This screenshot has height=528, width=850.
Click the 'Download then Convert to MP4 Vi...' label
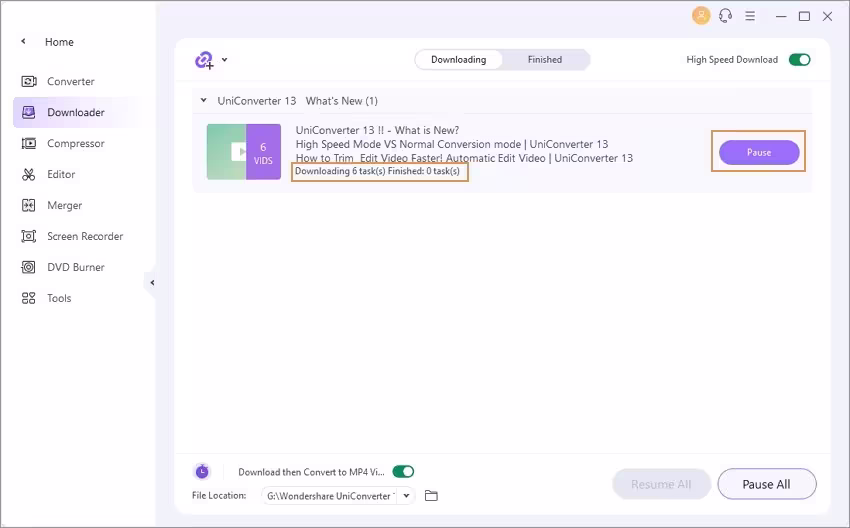point(311,472)
